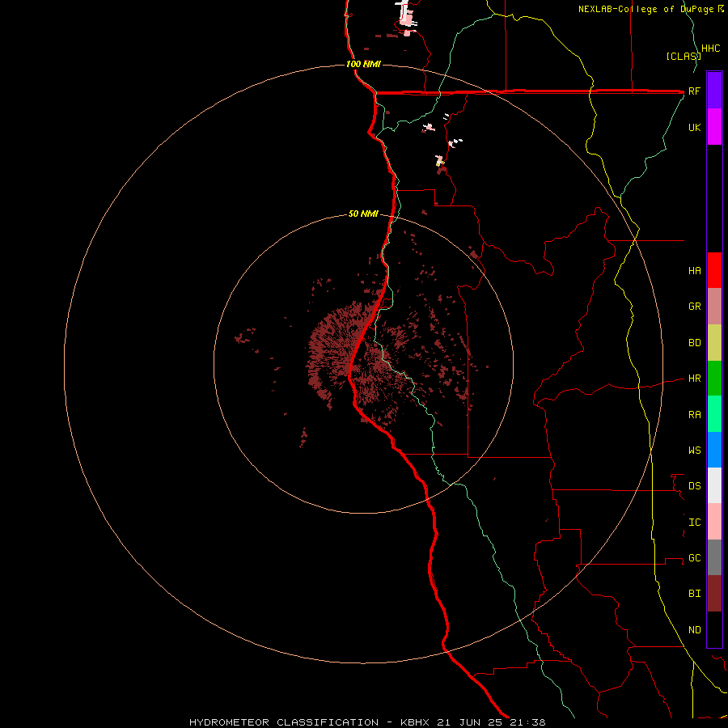Click the UK legend label
The width and height of the screenshot is (728, 728).
coord(694,127)
